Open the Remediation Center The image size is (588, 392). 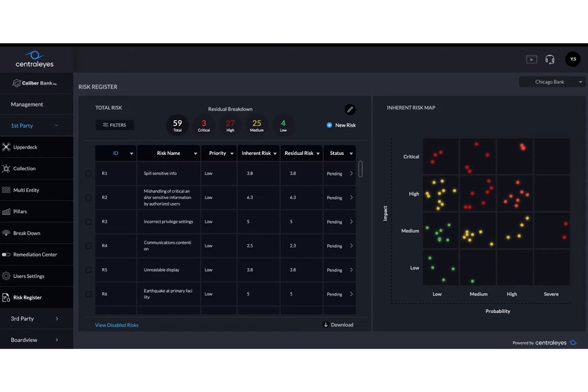[7, 254]
